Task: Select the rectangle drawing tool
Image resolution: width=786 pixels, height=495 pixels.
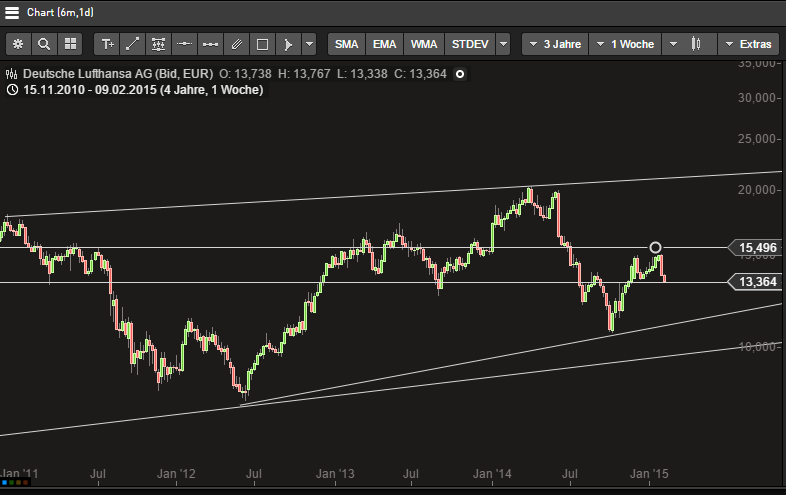Action: coord(262,44)
